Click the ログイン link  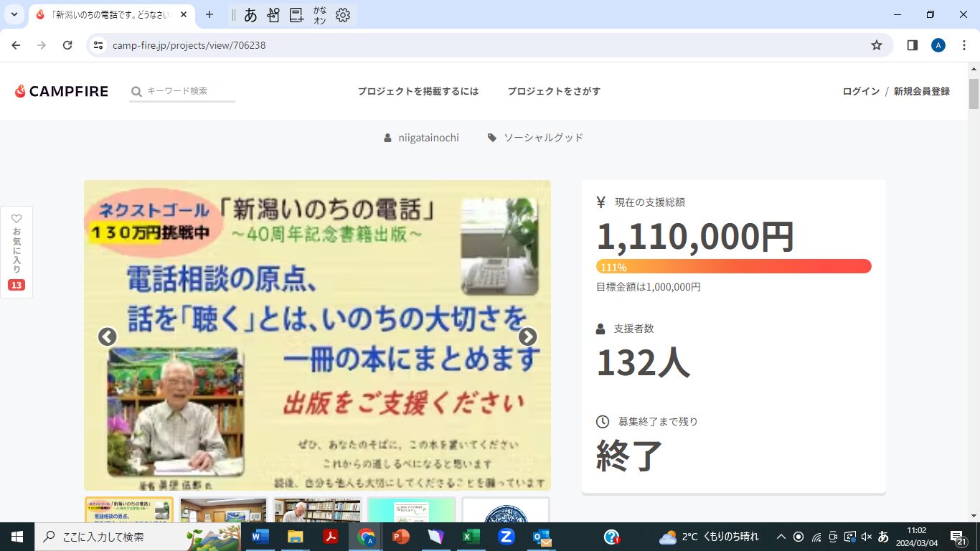click(x=861, y=91)
